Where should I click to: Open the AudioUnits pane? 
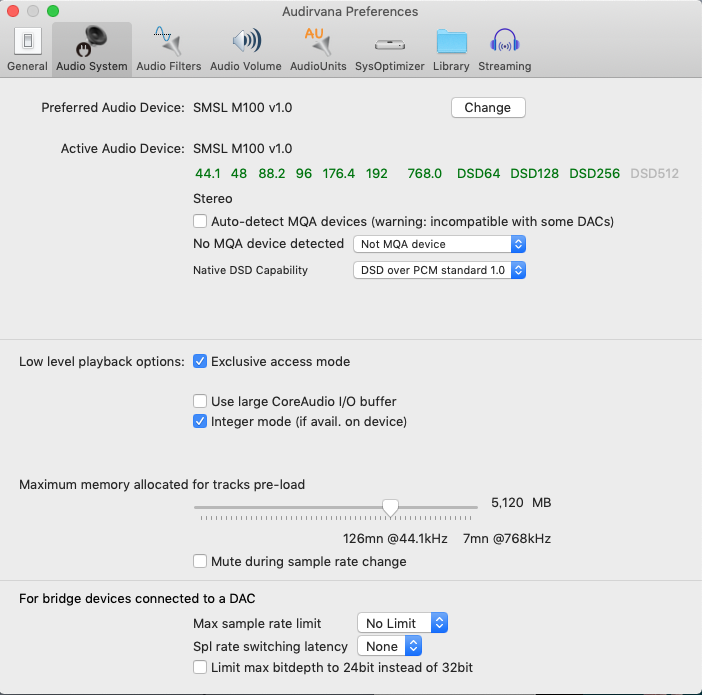point(318,49)
